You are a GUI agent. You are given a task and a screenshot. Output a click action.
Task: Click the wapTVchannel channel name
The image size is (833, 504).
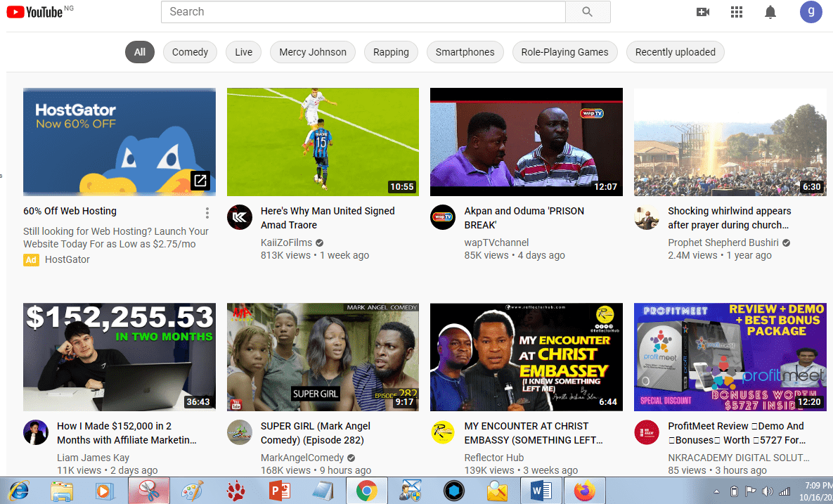pos(497,243)
